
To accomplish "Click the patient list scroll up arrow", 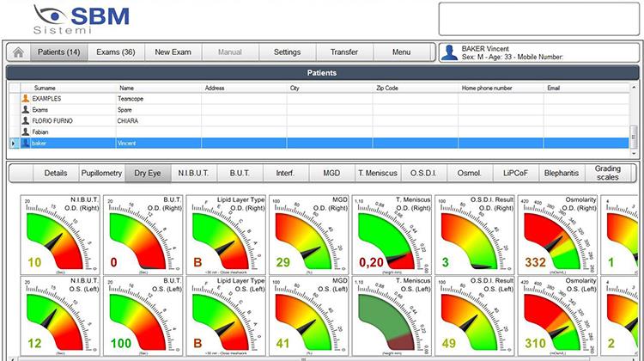I will [x=634, y=87].
